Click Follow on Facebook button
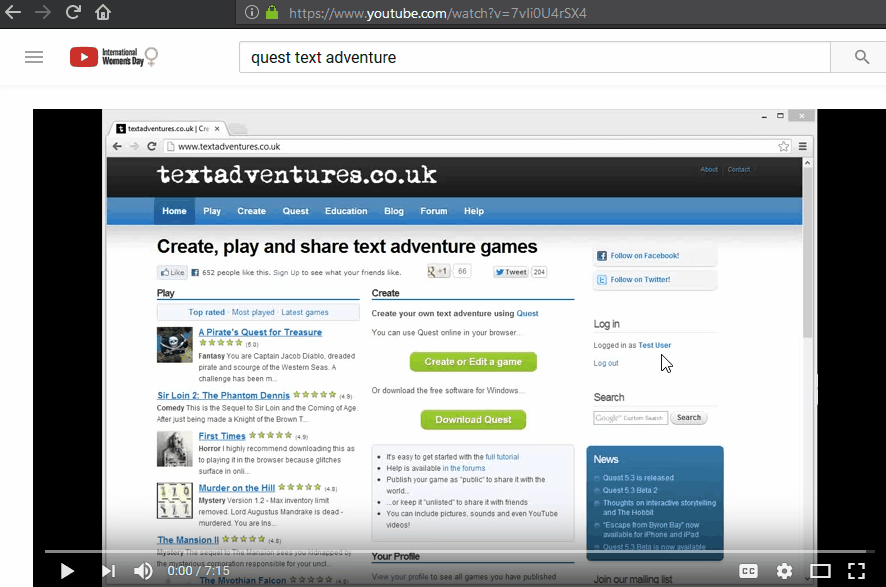Image resolution: width=886 pixels, height=587 pixels. tap(655, 256)
